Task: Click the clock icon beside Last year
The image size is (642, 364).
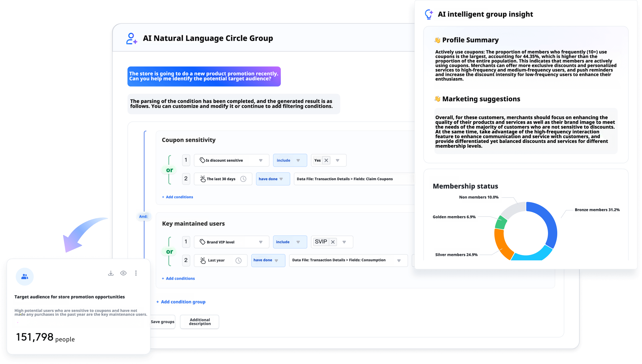Action: pyautogui.click(x=239, y=260)
